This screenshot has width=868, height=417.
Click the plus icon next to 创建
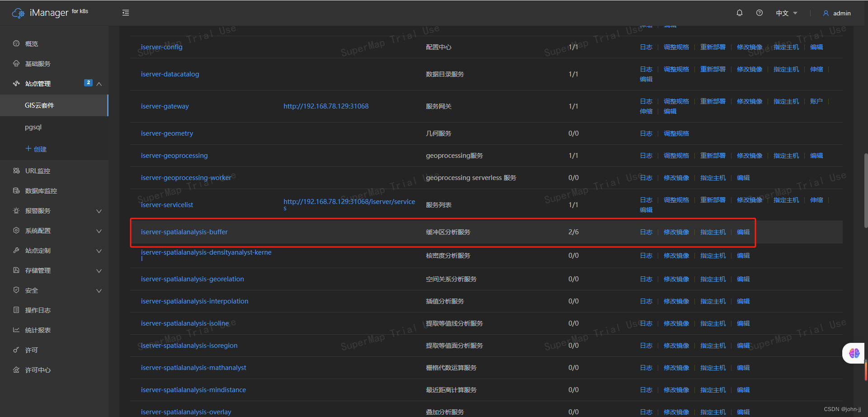click(x=28, y=148)
